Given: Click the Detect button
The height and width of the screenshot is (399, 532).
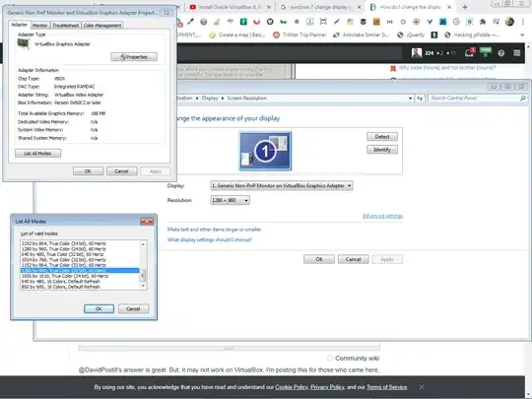Looking at the screenshot, I should tap(382, 137).
